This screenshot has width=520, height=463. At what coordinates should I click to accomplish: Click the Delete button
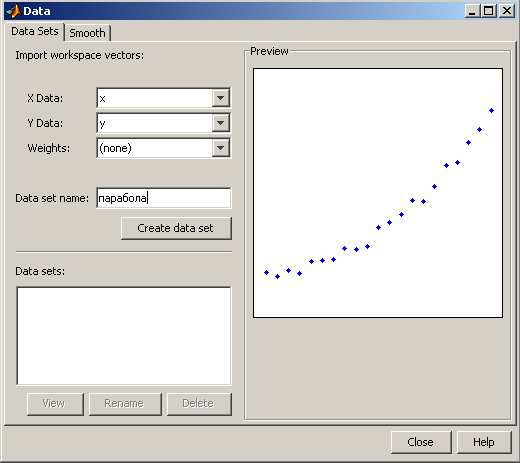point(199,404)
